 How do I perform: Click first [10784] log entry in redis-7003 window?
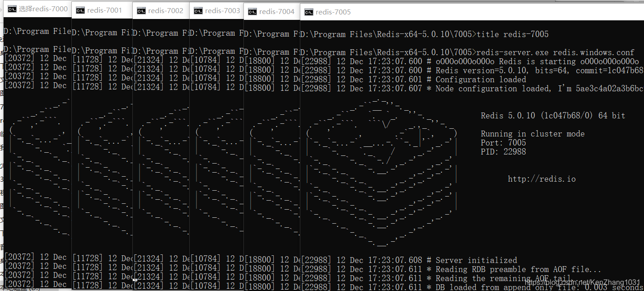[216, 61]
